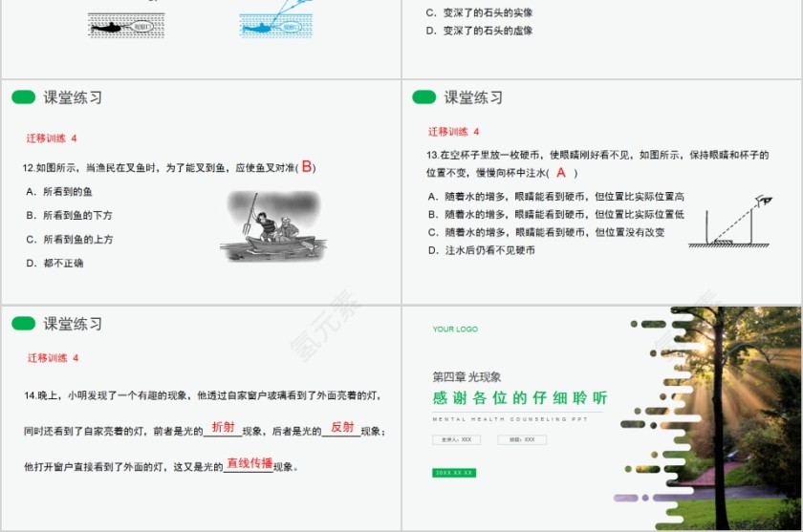Select option "D. 都不正确"
Viewport: 803px width, 532px height.
(x=54, y=264)
